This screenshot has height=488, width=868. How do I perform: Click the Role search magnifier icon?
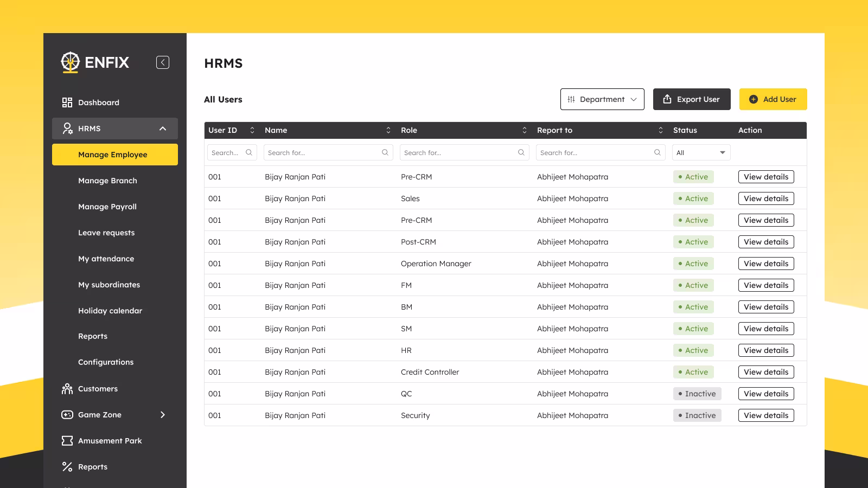521,152
